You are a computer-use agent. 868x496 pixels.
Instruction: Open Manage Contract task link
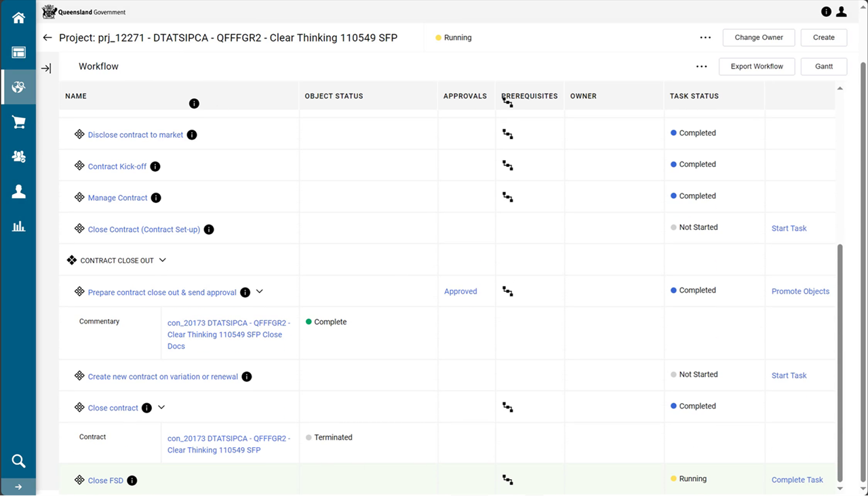pos(118,198)
